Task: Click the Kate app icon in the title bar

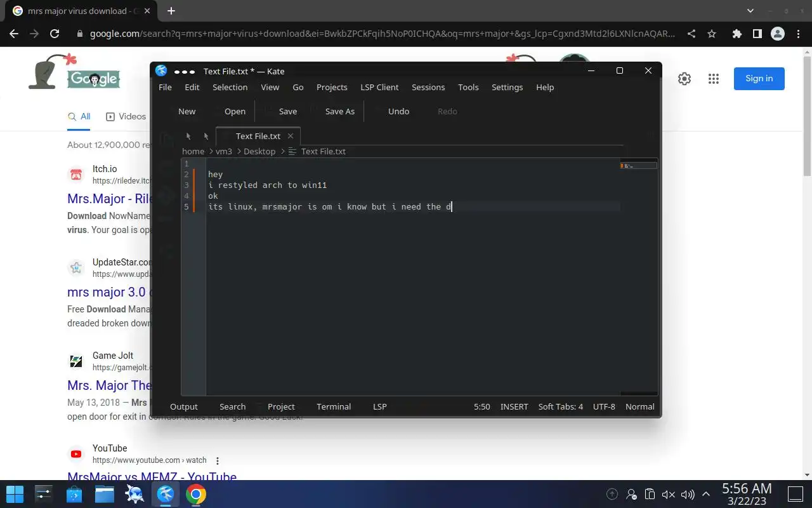Action: 161,71
